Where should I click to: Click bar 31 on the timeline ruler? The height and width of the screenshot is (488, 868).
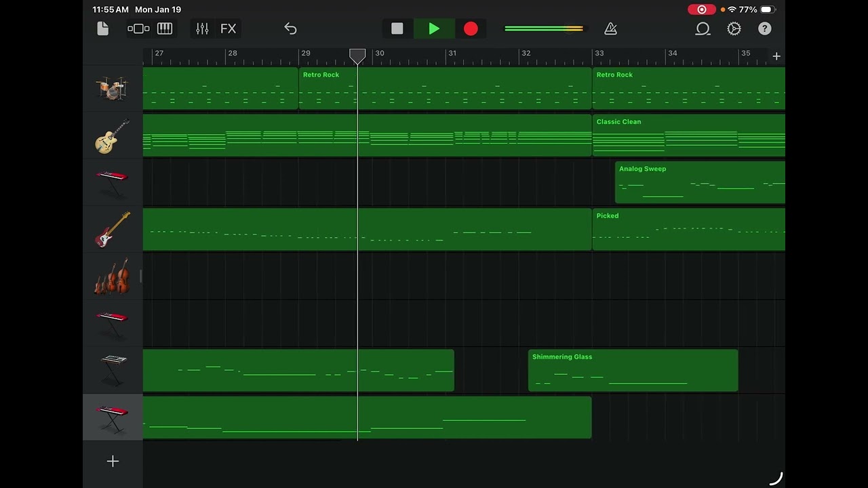(452, 53)
